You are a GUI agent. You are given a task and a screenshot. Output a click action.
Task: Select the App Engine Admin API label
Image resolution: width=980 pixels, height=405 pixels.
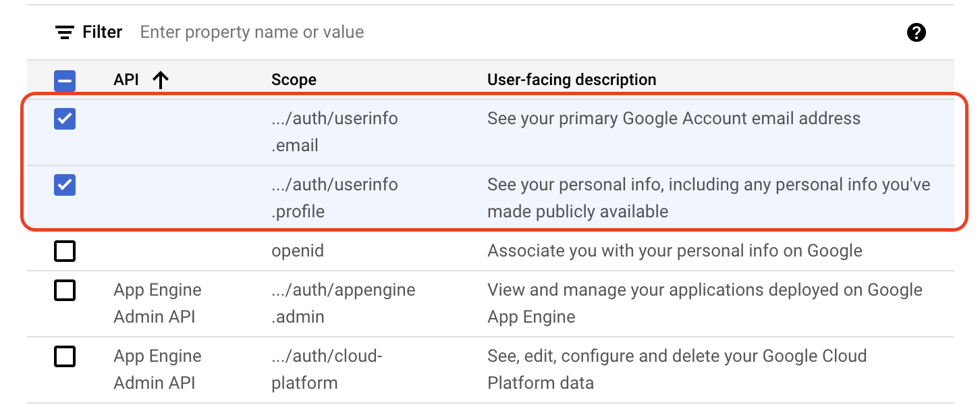pos(157,303)
